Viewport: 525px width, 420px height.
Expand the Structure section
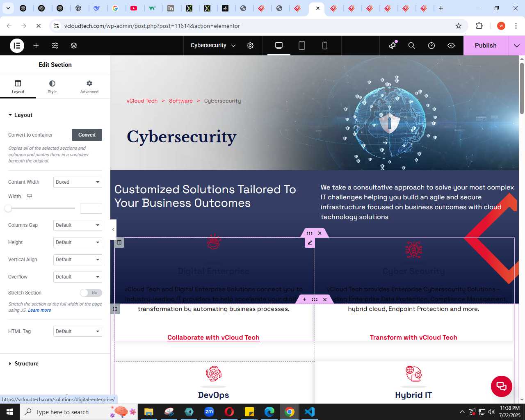55,364
